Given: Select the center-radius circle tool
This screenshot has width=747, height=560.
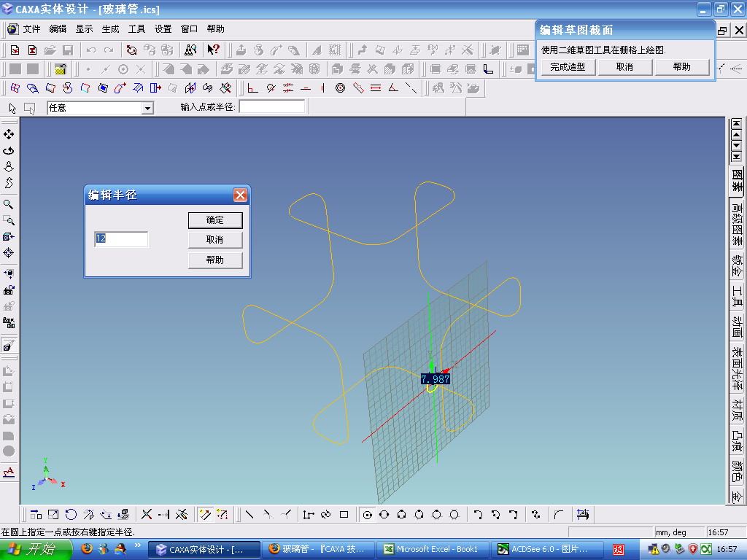Looking at the screenshot, I should pos(368,515).
